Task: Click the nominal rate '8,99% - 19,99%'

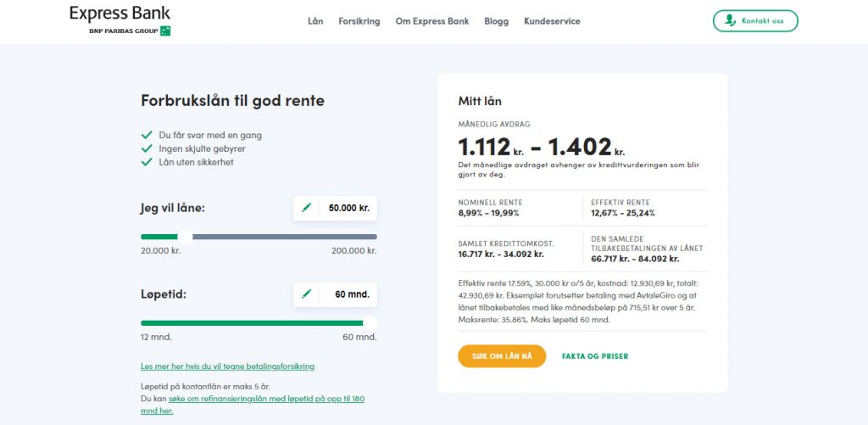Action: coord(489,213)
